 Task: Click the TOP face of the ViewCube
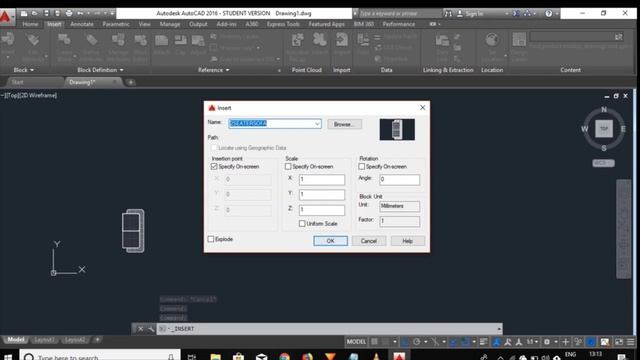point(604,129)
